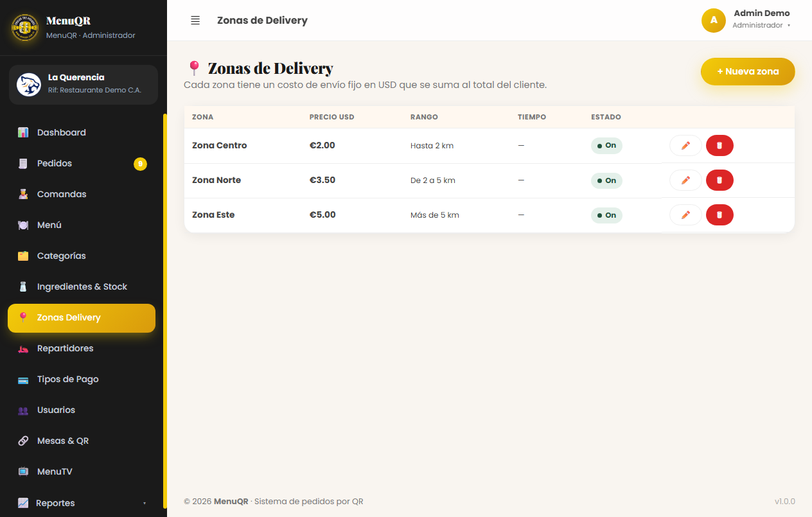812x517 pixels.
Task: Click the hamburger menu icon in header
Action: point(195,21)
